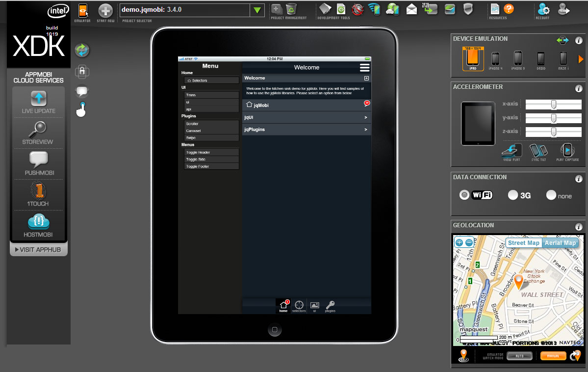Zoom out on the geolocation map

[x=469, y=242]
